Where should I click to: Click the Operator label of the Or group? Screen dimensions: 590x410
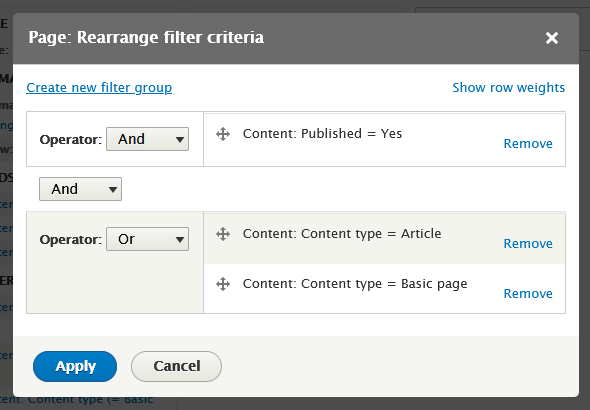tap(71, 240)
